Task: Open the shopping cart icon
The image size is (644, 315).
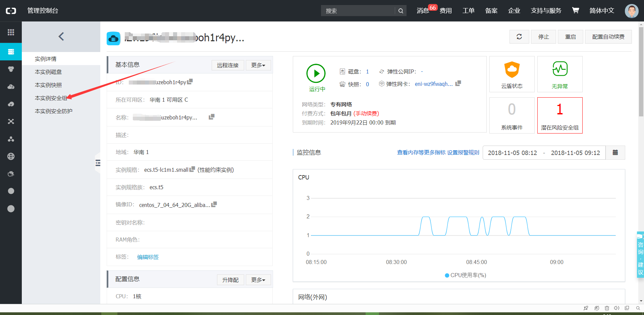Action: tap(576, 10)
